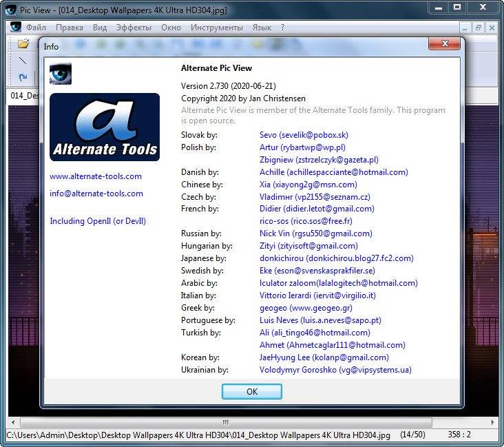Click JaeHyung Lee (kolanp@gmail.com) link
The height and width of the screenshot is (447, 504).
324,357
